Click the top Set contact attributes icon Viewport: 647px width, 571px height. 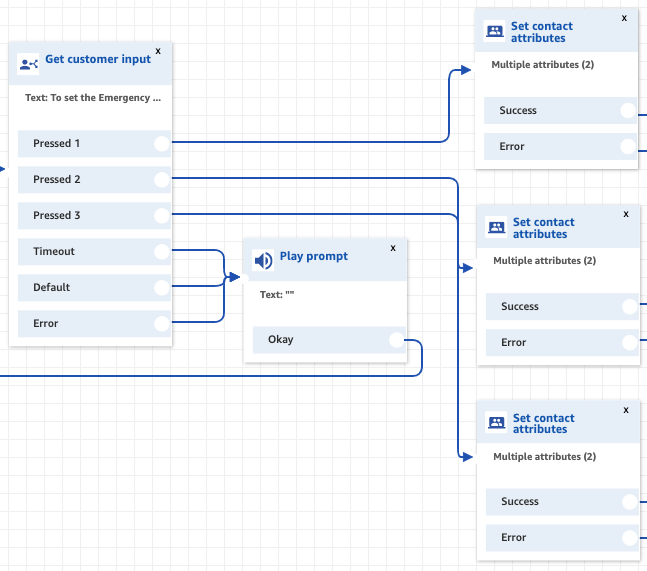tap(494, 31)
